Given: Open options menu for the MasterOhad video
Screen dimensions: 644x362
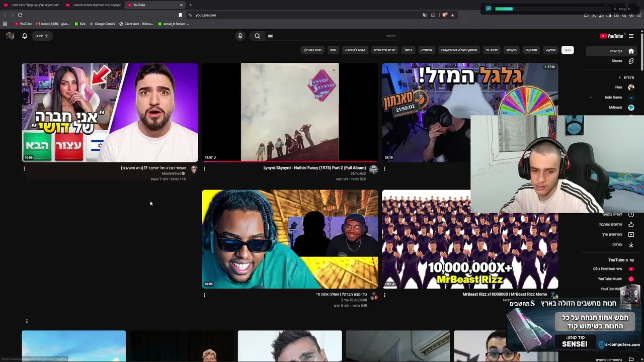Looking at the screenshot, I should (x=24, y=168).
